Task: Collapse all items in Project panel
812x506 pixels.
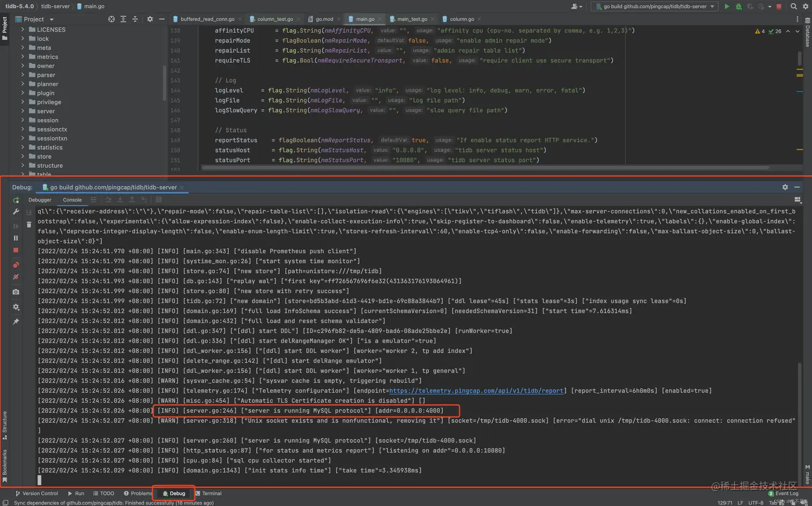Action: 135,19
